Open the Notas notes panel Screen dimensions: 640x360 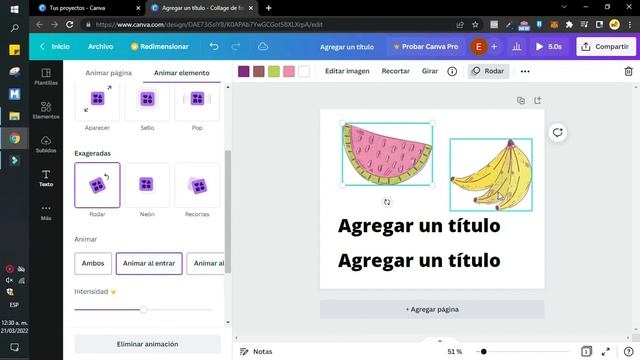point(256,351)
